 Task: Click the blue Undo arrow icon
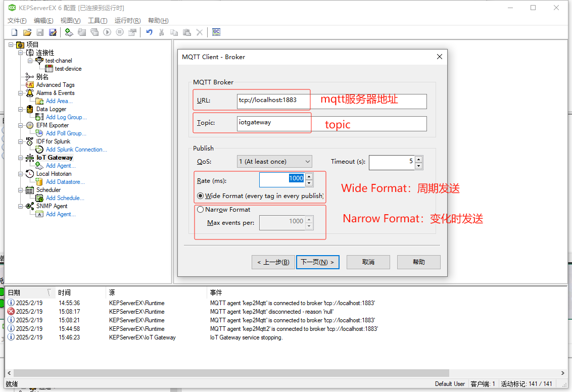coord(149,32)
